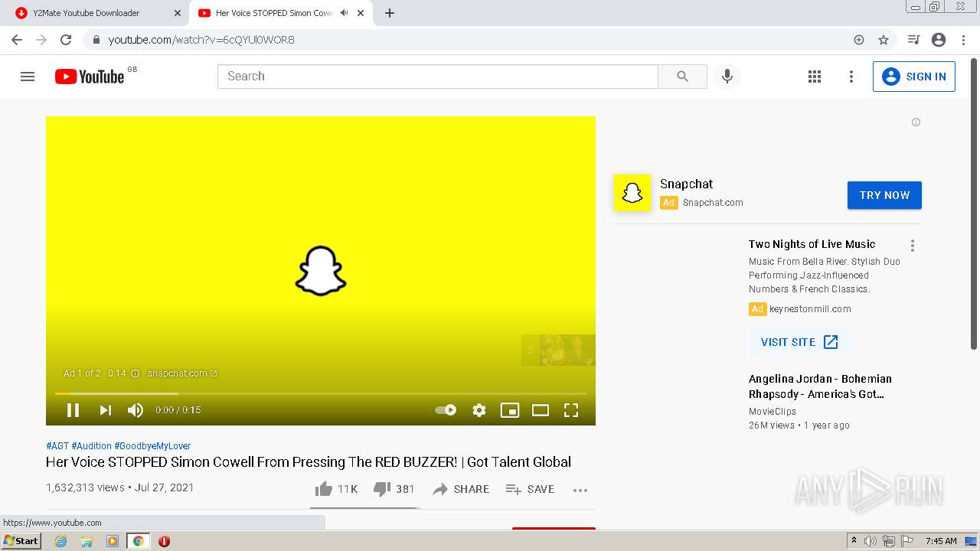Open more actions below the video
The width and height of the screenshot is (980, 551).
click(x=580, y=490)
